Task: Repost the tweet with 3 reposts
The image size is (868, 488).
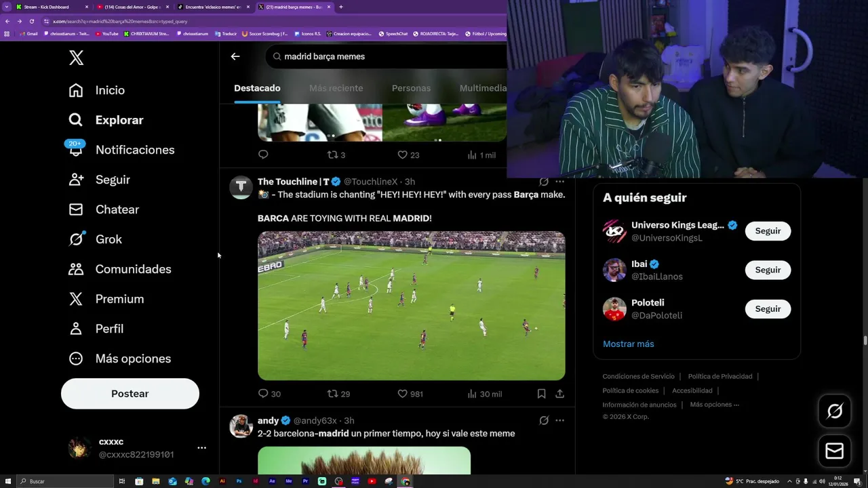Action: coord(336,155)
